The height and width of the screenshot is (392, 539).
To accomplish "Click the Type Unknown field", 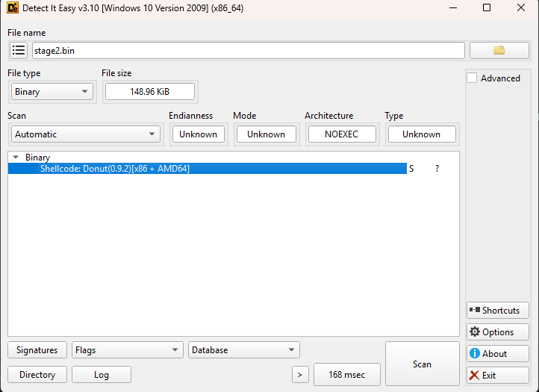I will (422, 134).
